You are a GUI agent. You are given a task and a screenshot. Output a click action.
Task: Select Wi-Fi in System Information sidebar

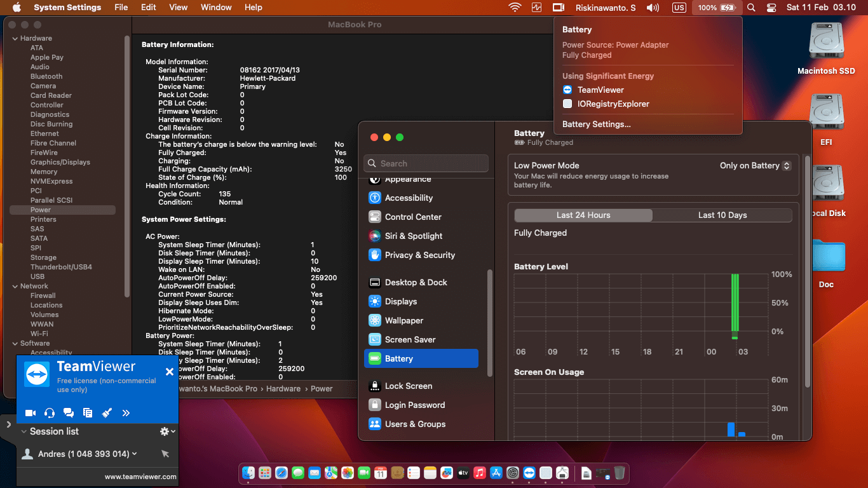pyautogui.click(x=39, y=334)
